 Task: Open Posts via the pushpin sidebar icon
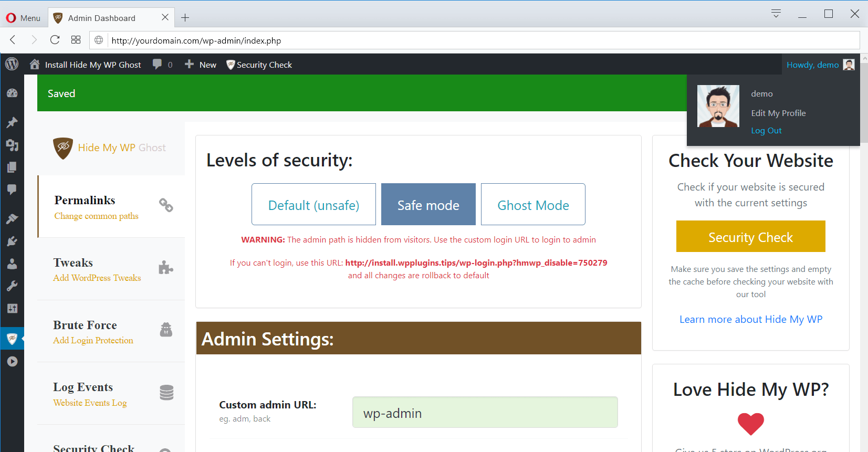(x=12, y=122)
